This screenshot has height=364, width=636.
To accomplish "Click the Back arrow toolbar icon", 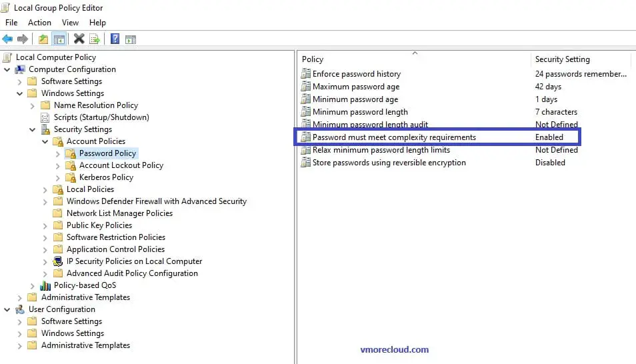I will point(7,39).
